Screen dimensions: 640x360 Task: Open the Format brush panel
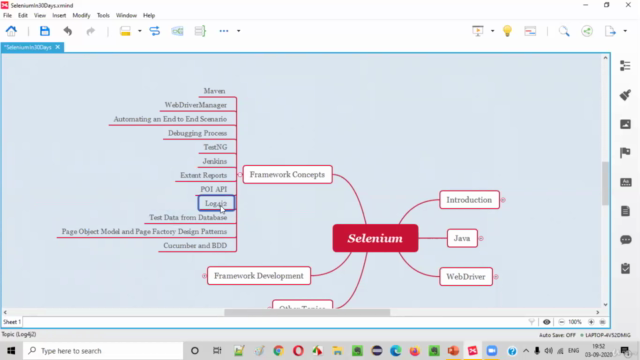pos(625,95)
